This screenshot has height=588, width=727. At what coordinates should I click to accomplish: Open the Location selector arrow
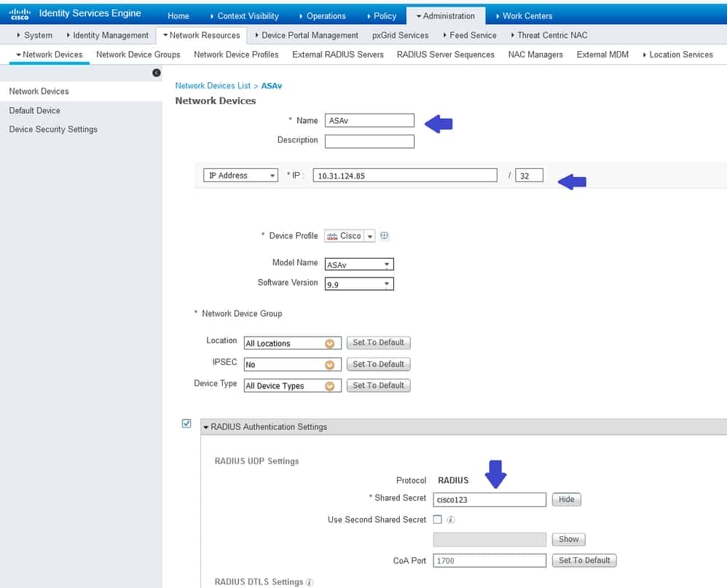click(330, 344)
